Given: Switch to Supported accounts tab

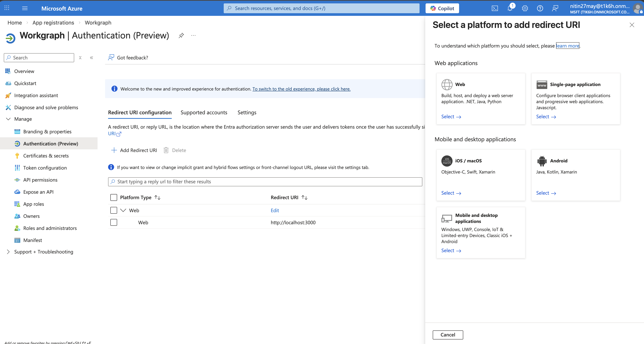Looking at the screenshot, I should click(x=204, y=112).
